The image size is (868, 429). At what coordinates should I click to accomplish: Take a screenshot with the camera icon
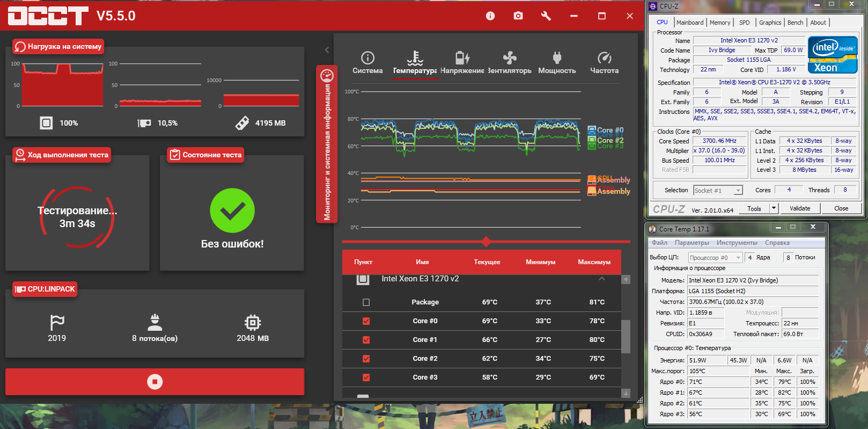point(518,16)
